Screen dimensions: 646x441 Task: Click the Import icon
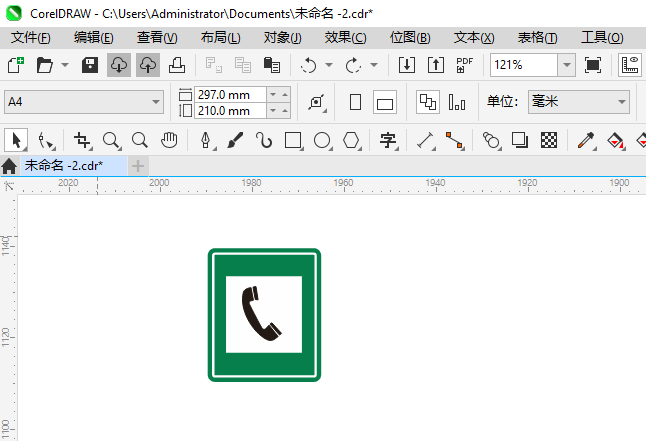pyautogui.click(x=407, y=65)
